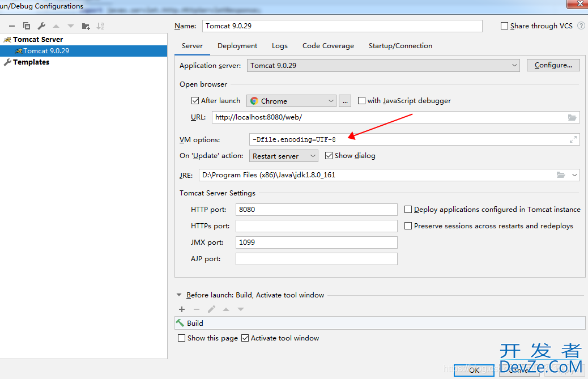This screenshot has width=588, height=379.
Task: Browse folder icon in JRE field
Action: click(x=561, y=174)
